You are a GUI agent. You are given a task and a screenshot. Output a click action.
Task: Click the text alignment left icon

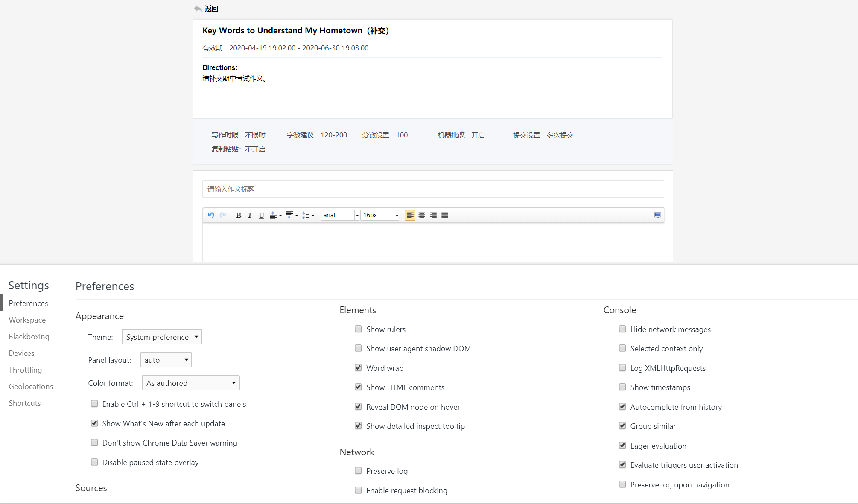pos(409,215)
